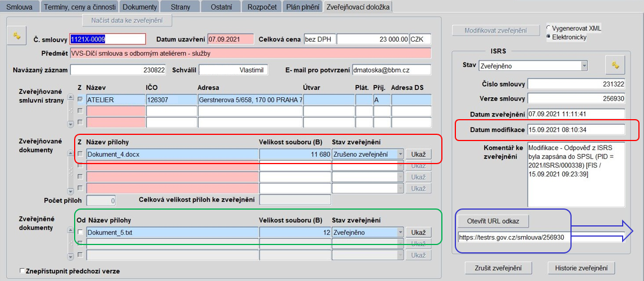Select the Zveřejňovací doložka tab
The height and width of the screenshot is (281, 644).
tap(358, 7)
